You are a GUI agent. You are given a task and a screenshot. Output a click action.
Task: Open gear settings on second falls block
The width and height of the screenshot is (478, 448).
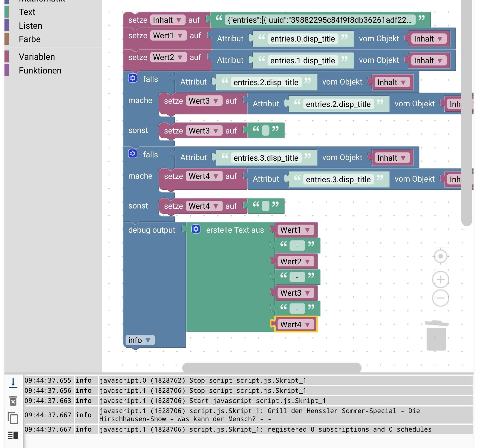pyautogui.click(x=133, y=154)
